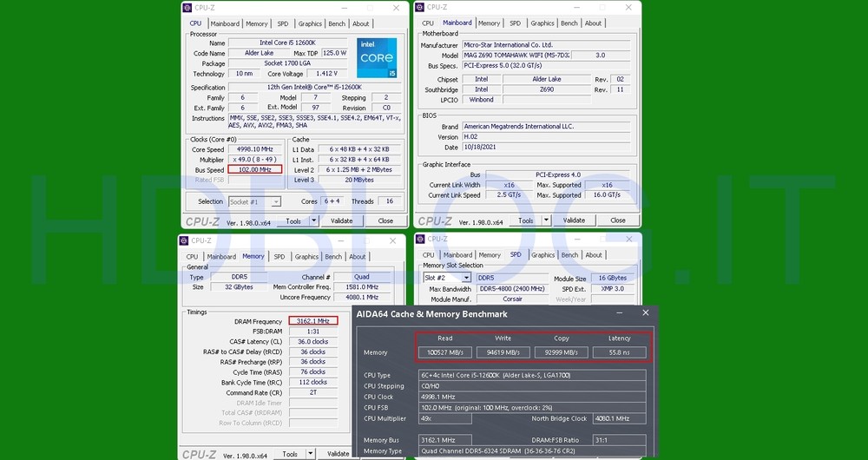Viewport: 868px width, 460px height.
Task: Click the Max TDP value 125.0 W
Action: pos(335,53)
